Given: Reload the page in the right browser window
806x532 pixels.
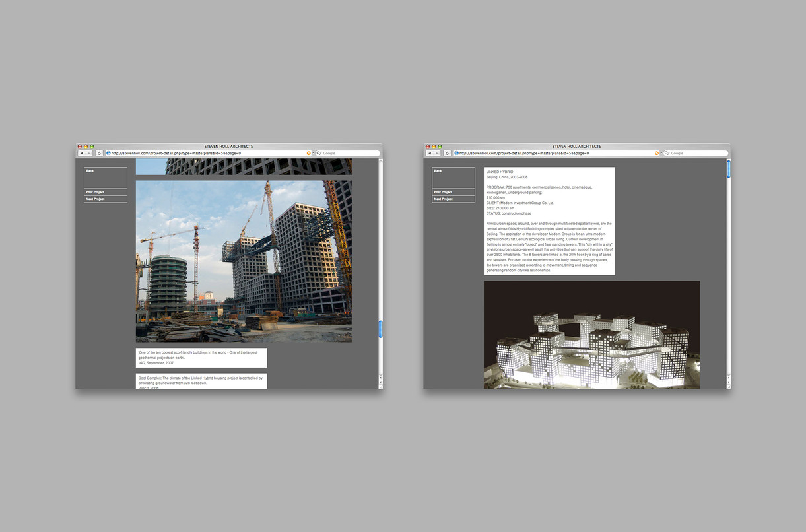Looking at the screenshot, I should [x=447, y=153].
